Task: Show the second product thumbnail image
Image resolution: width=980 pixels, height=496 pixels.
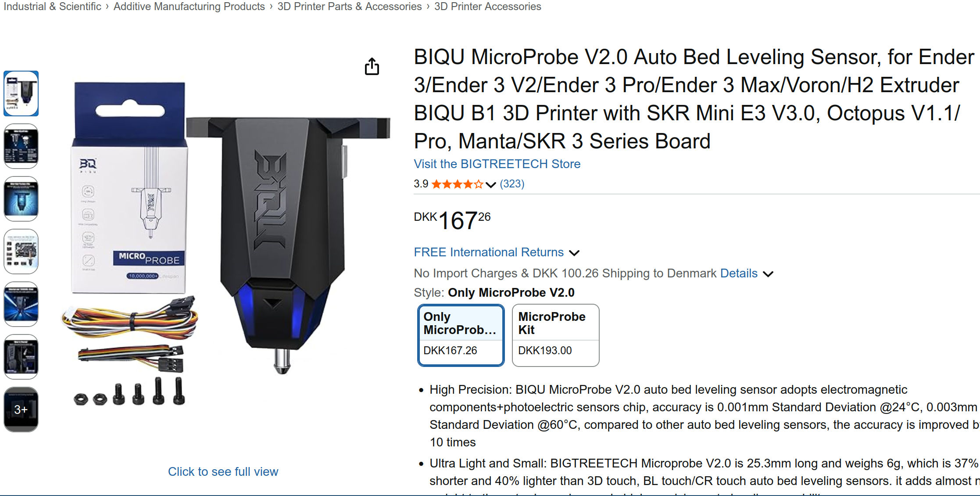Action: pyautogui.click(x=21, y=146)
